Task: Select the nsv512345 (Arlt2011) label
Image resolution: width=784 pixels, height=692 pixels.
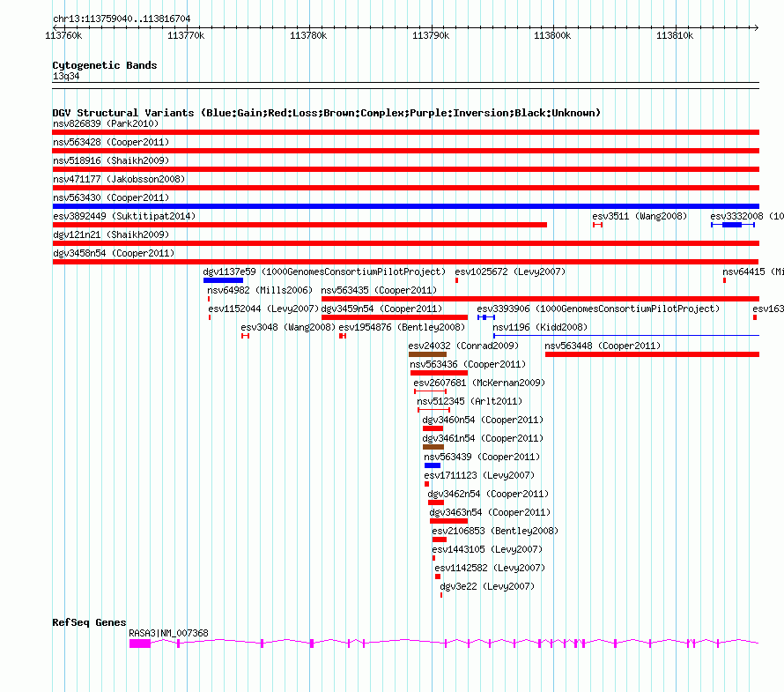Action: (x=470, y=401)
